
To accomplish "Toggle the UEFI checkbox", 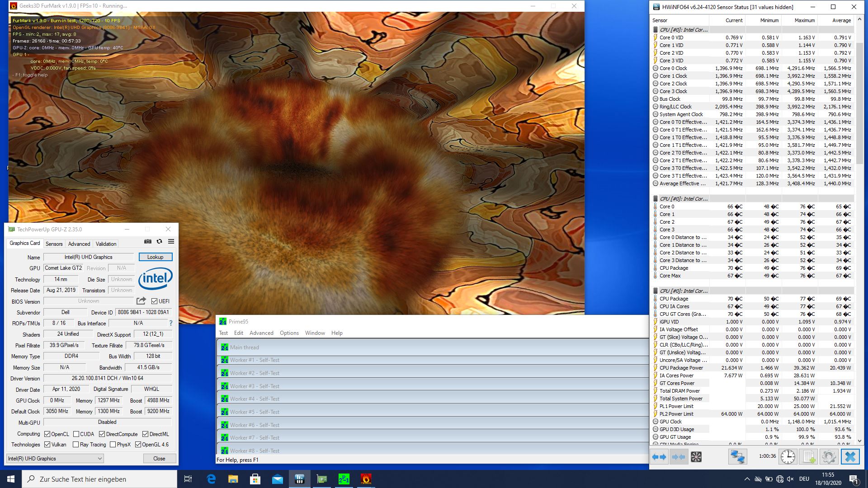I will 154,301.
